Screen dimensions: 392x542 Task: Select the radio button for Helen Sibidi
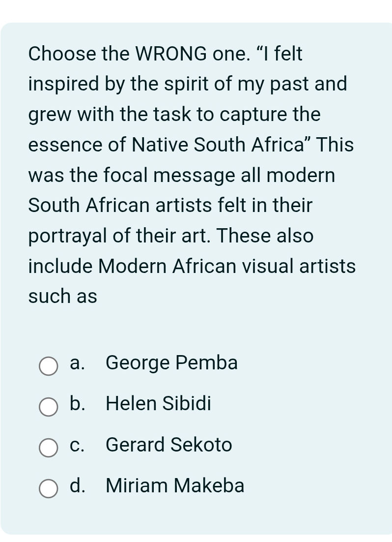coord(48,407)
